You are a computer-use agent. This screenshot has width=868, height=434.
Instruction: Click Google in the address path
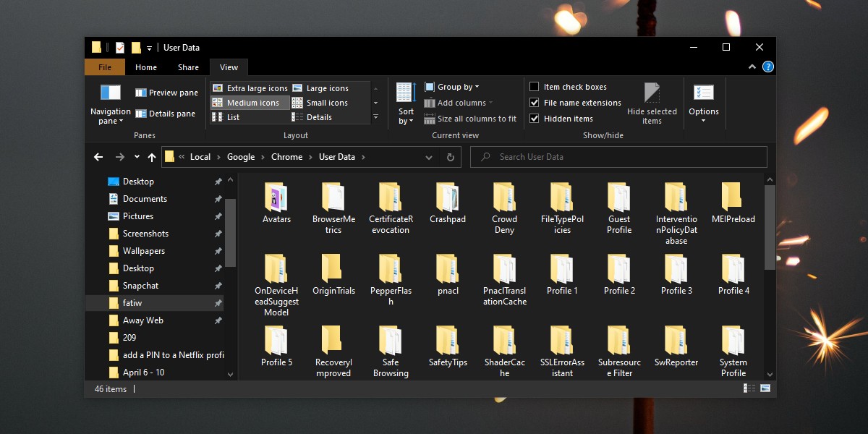click(x=241, y=157)
